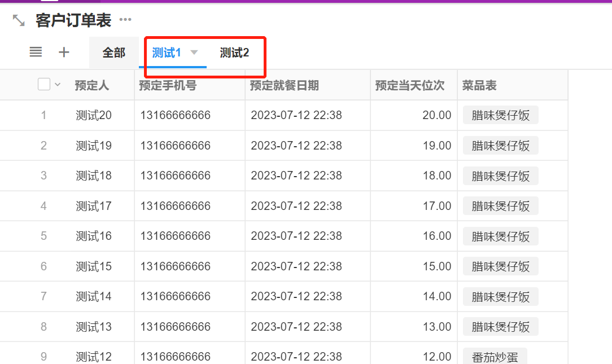
Task: Click the 腊味煲仔饭 tag in 测试19 row
Action: pyautogui.click(x=501, y=146)
